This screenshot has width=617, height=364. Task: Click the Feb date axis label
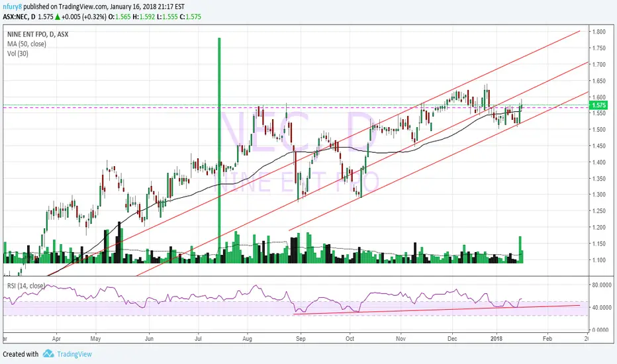tap(547, 338)
